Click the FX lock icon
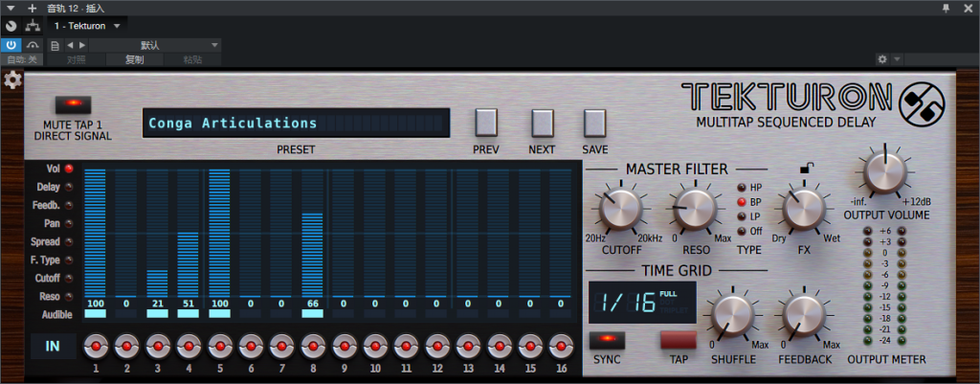 [x=805, y=169]
